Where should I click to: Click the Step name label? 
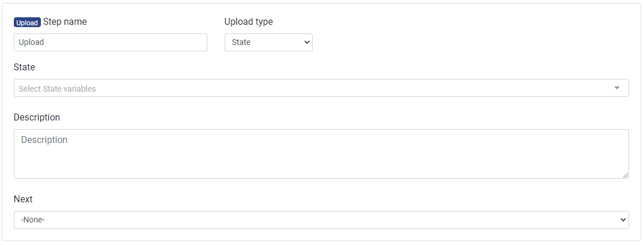[65, 22]
